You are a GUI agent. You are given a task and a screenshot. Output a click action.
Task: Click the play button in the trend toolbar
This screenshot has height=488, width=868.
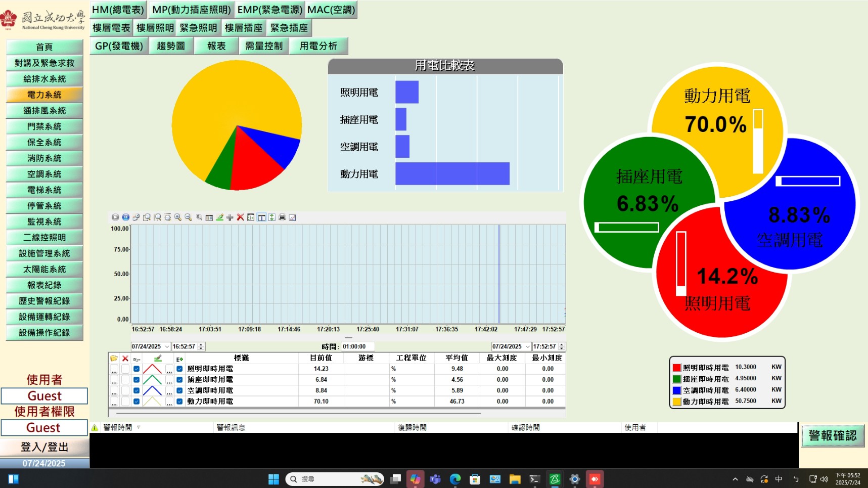(115, 217)
